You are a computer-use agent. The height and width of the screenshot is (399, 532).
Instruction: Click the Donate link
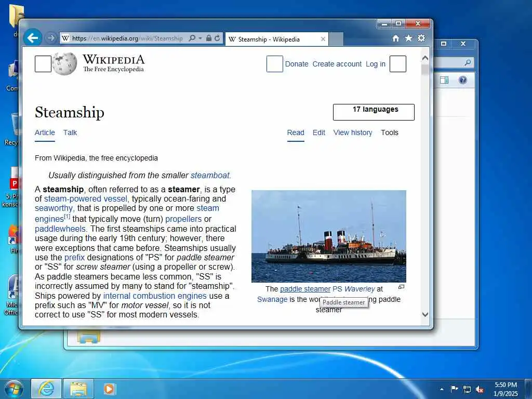pyautogui.click(x=297, y=64)
